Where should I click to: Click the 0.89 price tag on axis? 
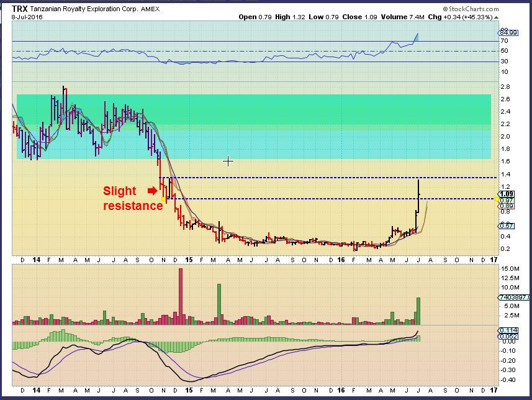(507, 206)
